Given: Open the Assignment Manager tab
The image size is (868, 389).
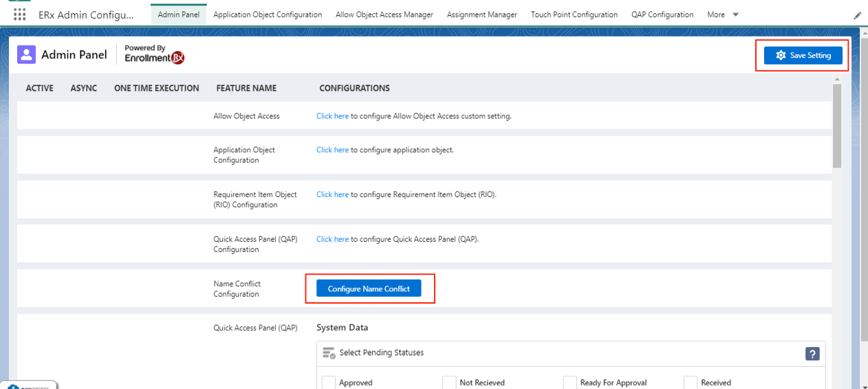Looking at the screenshot, I should click(x=481, y=14).
